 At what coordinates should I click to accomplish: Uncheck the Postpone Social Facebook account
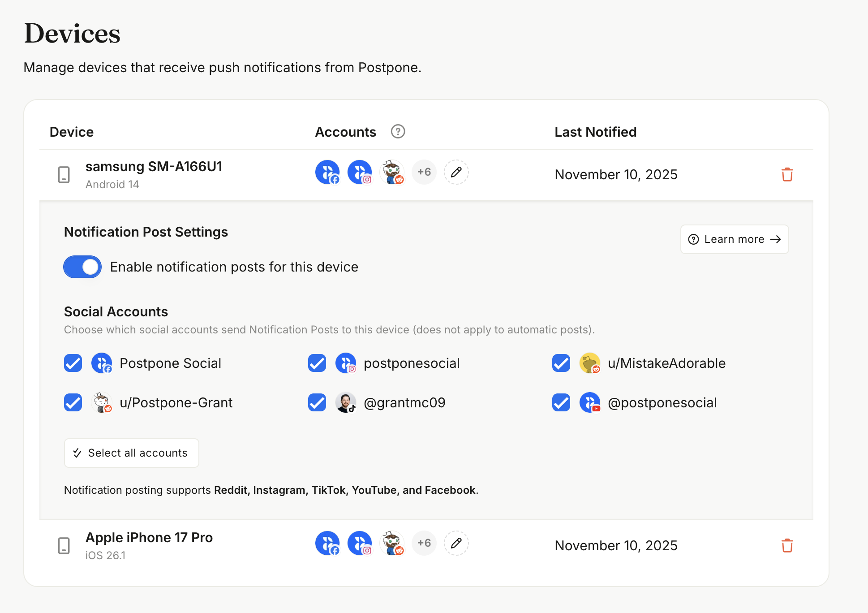pyautogui.click(x=73, y=363)
